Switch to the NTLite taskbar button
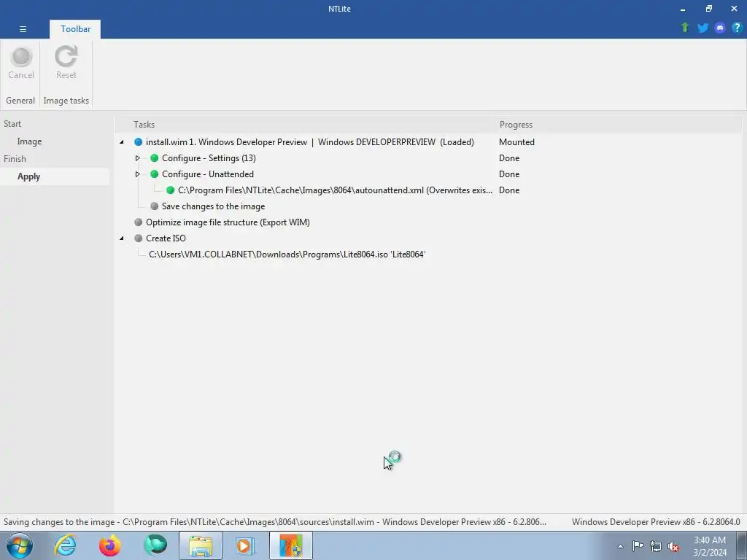 point(291,545)
